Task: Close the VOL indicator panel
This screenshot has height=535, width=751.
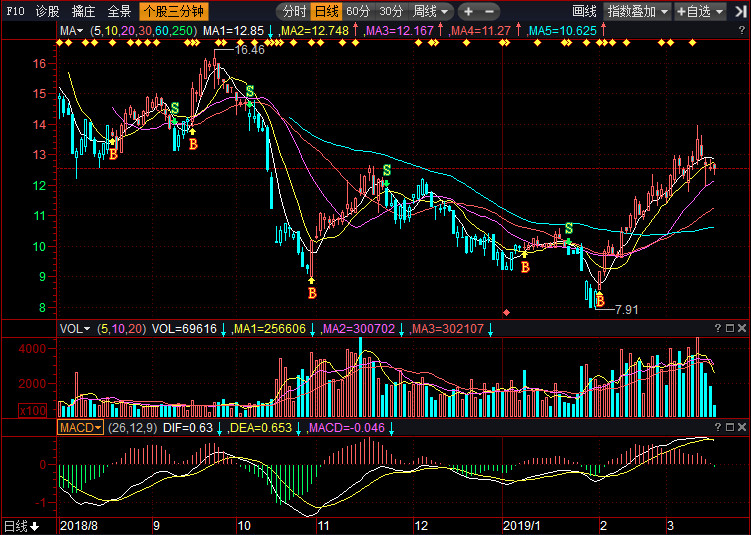Action: (x=743, y=328)
